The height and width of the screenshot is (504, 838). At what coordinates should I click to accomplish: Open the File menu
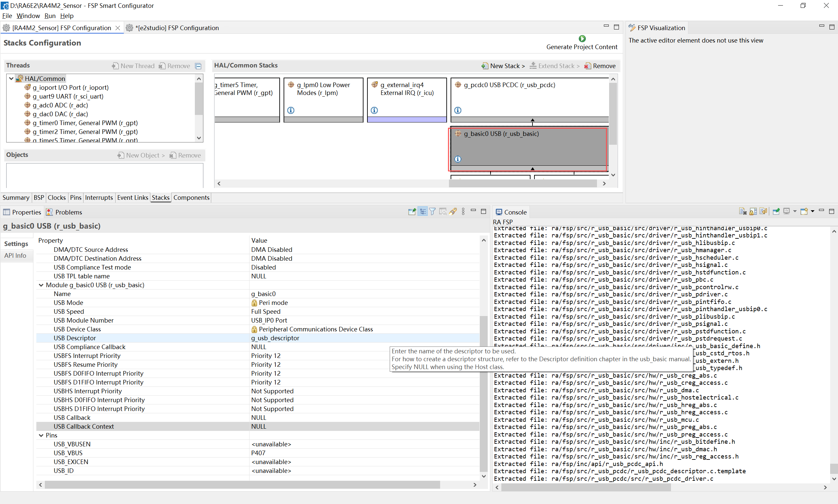click(x=7, y=16)
